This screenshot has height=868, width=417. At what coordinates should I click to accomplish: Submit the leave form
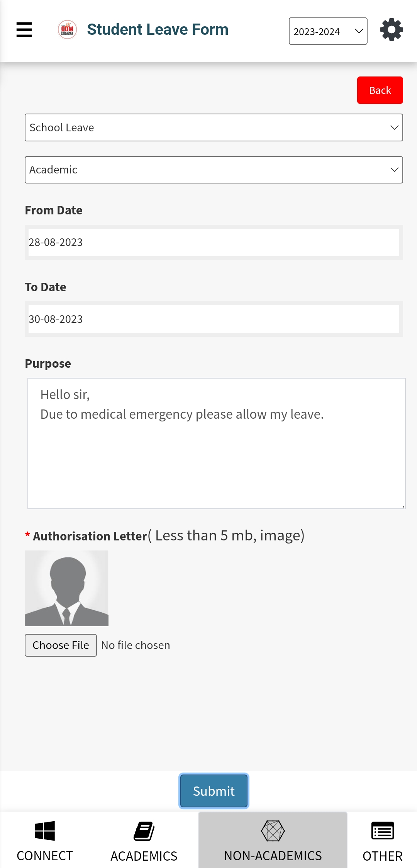[214, 791]
